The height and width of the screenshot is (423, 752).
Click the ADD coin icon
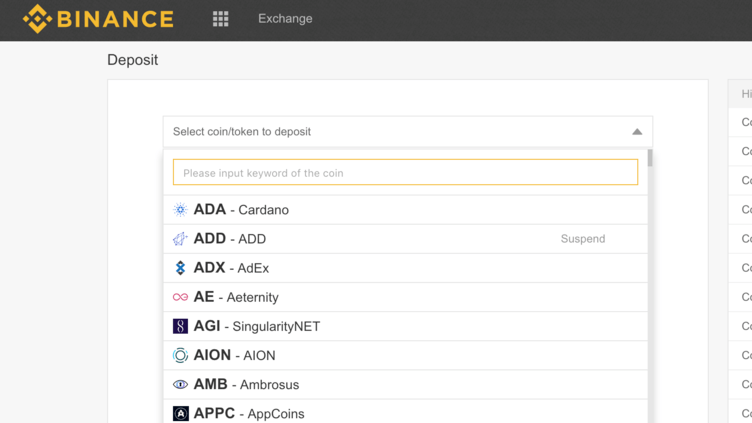coord(180,239)
